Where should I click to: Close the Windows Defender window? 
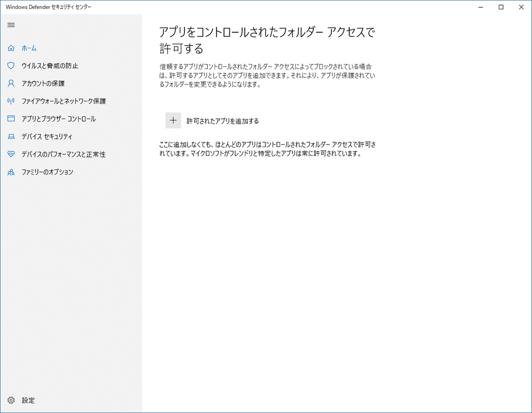click(521, 7)
